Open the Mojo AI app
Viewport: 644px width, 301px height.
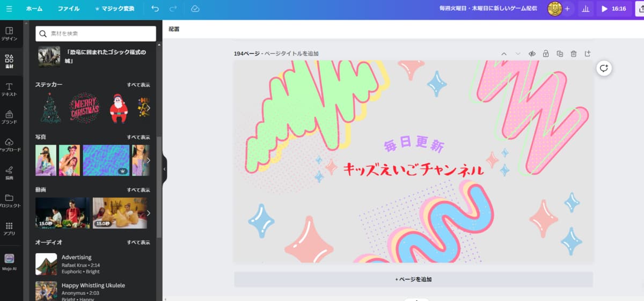pyautogui.click(x=9, y=262)
